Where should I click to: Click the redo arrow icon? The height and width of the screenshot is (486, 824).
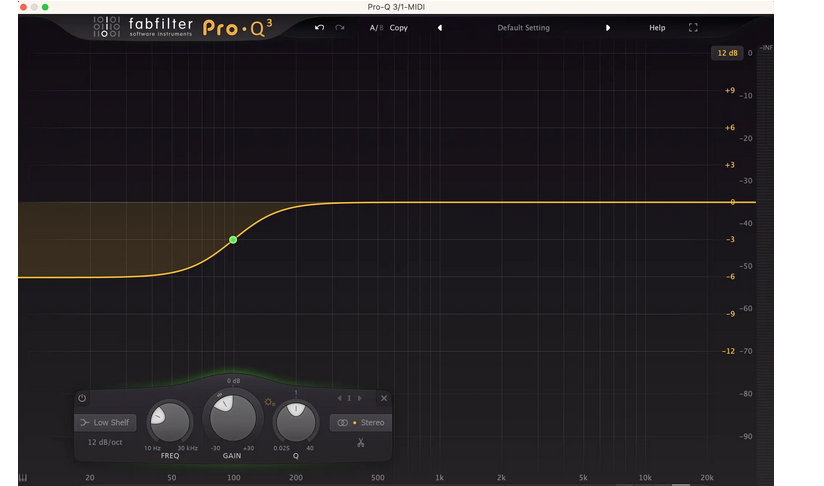[340, 28]
